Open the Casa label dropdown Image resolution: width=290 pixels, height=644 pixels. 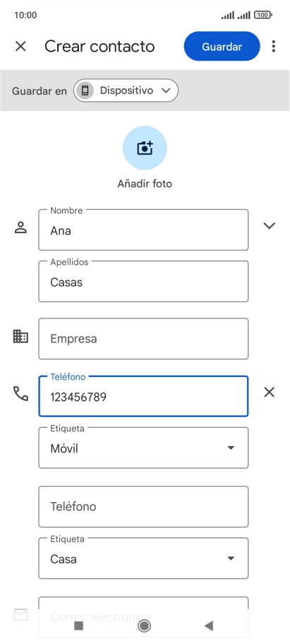pyautogui.click(x=143, y=558)
